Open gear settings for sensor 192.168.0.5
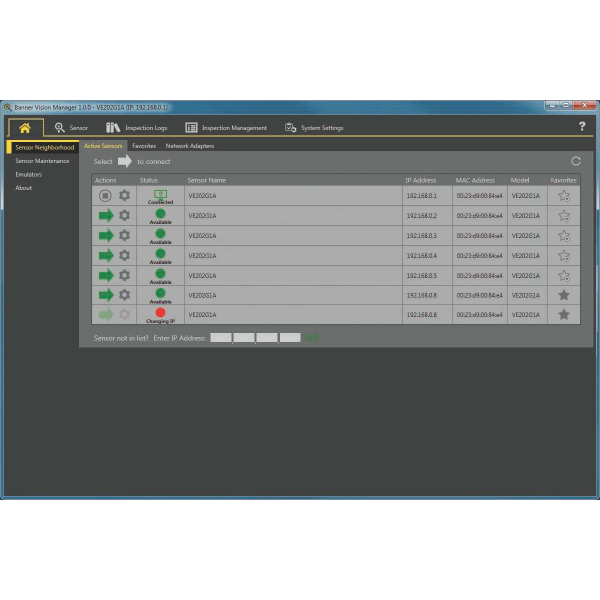The height and width of the screenshot is (600, 600). click(x=124, y=275)
